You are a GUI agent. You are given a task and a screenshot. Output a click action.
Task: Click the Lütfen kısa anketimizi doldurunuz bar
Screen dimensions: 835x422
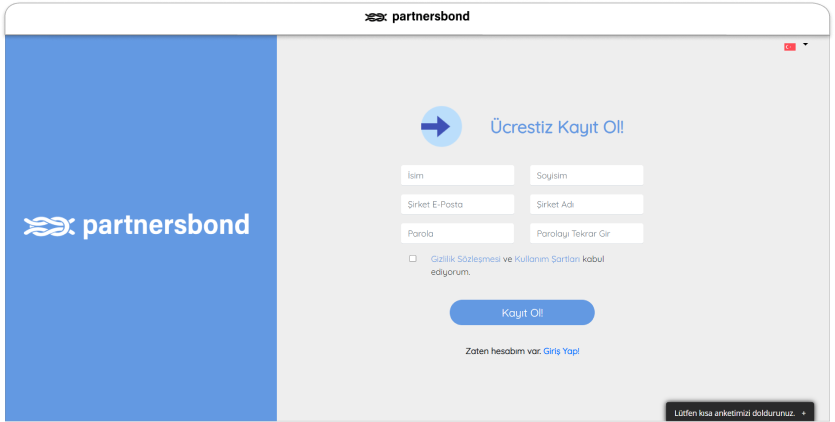(734, 412)
